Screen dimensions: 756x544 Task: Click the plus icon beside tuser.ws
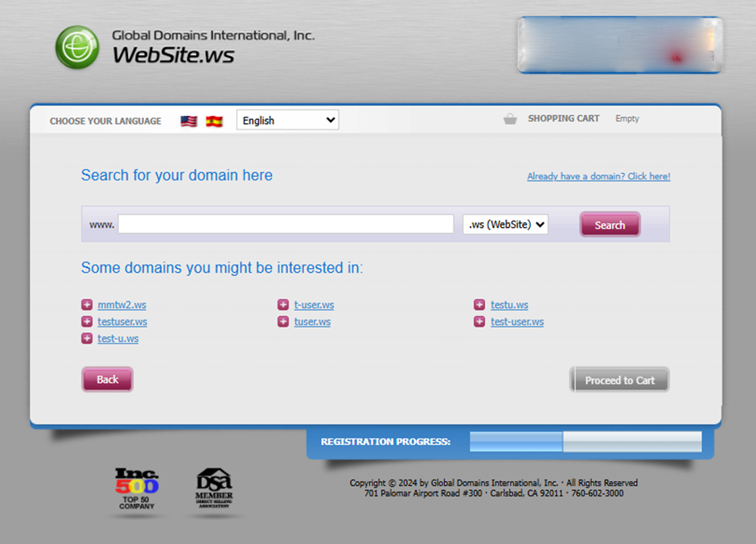[283, 321]
